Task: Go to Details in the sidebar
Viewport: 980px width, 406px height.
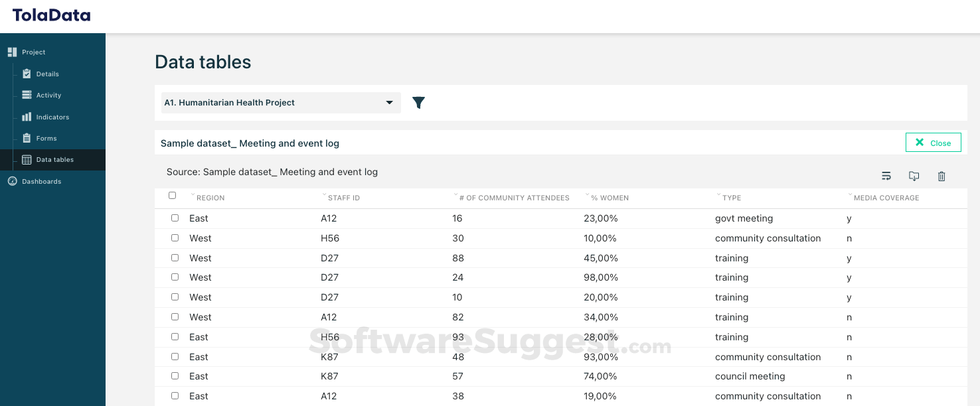Action: [x=47, y=74]
